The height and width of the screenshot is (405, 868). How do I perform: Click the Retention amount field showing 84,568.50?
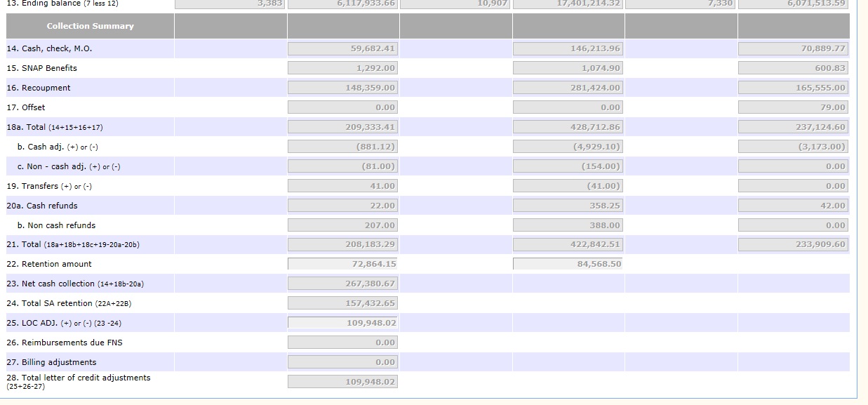point(568,264)
